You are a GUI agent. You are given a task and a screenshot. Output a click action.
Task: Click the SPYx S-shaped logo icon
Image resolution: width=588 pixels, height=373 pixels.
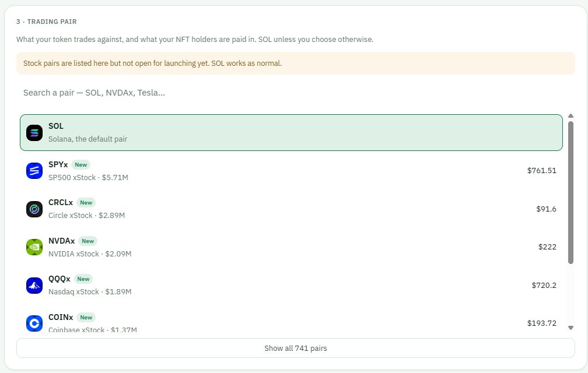[34, 171]
